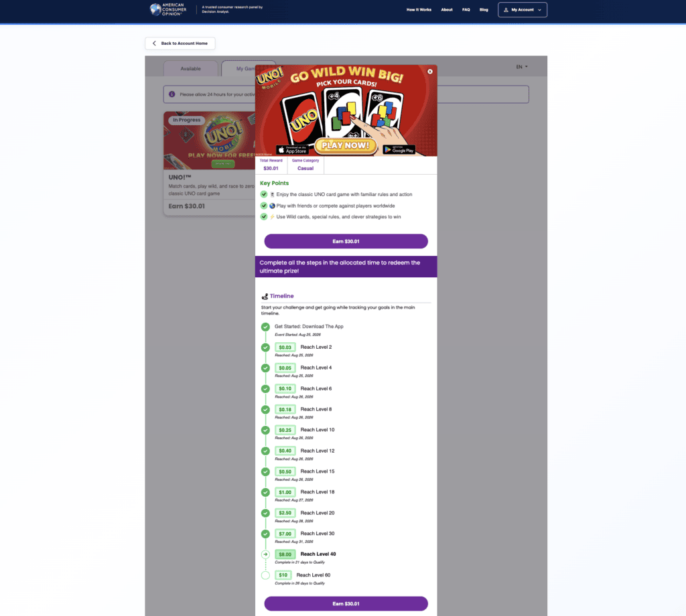686x616 pixels.
Task: Click the $0.10 reward badge
Action: 285,388
